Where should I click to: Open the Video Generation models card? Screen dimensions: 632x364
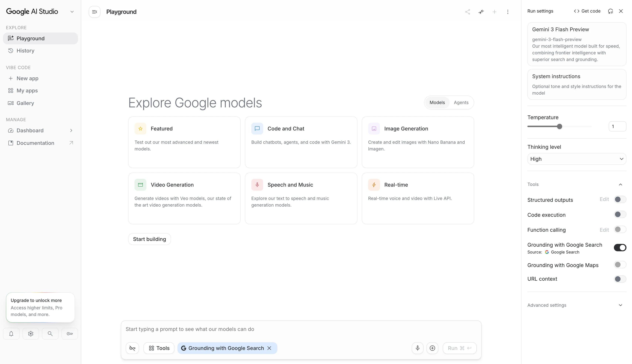click(184, 198)
